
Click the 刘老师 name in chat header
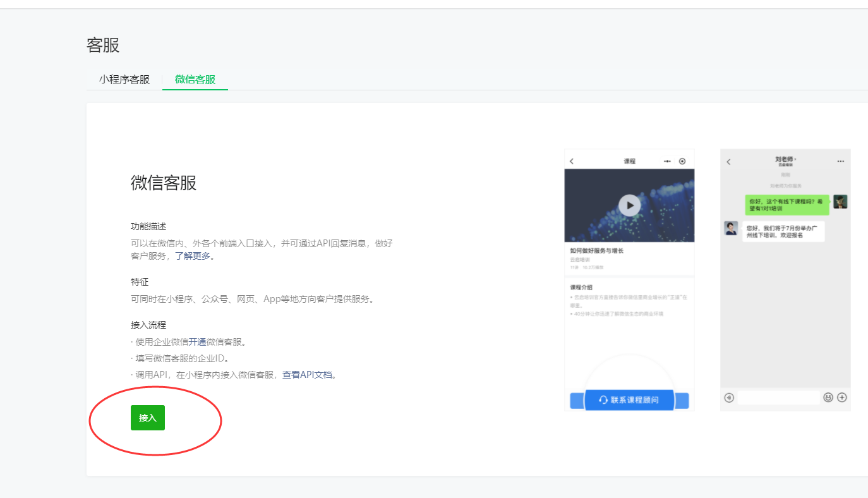click(785, 159)
